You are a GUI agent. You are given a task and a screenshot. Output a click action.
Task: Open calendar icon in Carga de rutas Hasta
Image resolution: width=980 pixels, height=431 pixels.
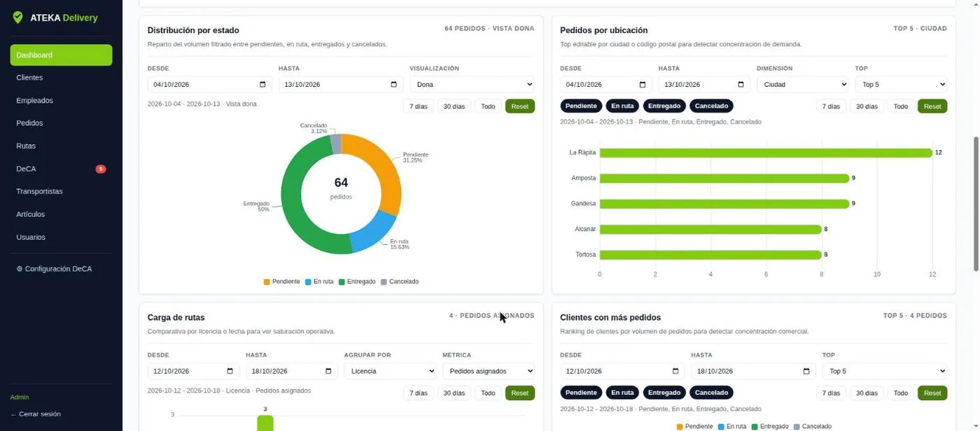coord(328,372)
